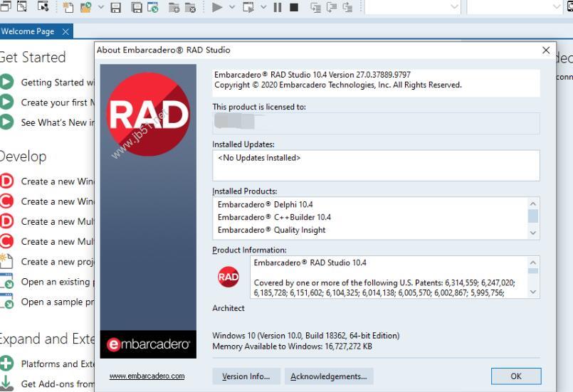
Task: Click play icon beside Getting Started
Action: click(x=6, y=82)
